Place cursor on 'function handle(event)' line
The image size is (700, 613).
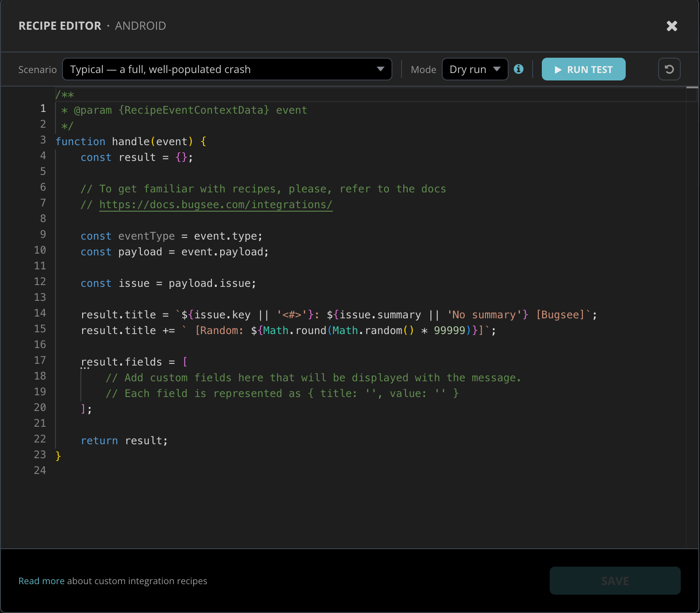click(x=131, y=142)
